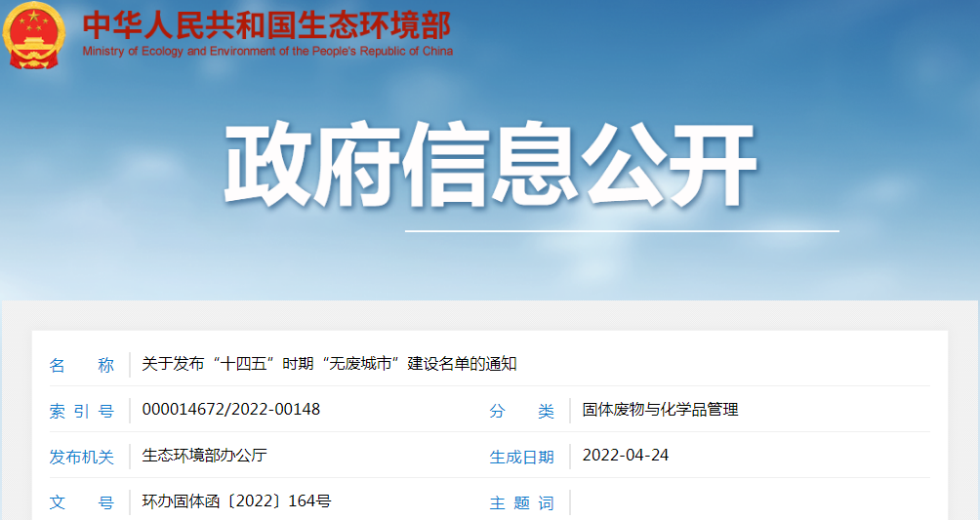Select the document number 环办固体函〔2022〕164号
Screen dimensions: 980x520
pyautogui.click(x=236, y=501)
